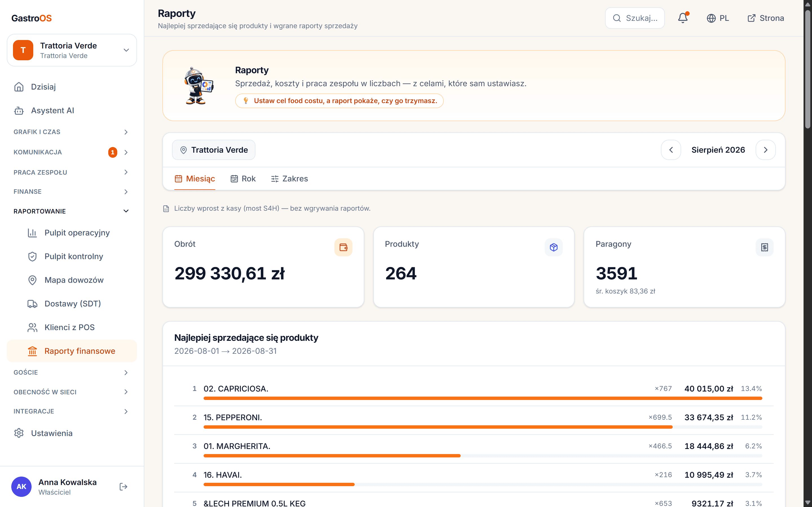Click the Paragony receipt icon

pos(764,247)
